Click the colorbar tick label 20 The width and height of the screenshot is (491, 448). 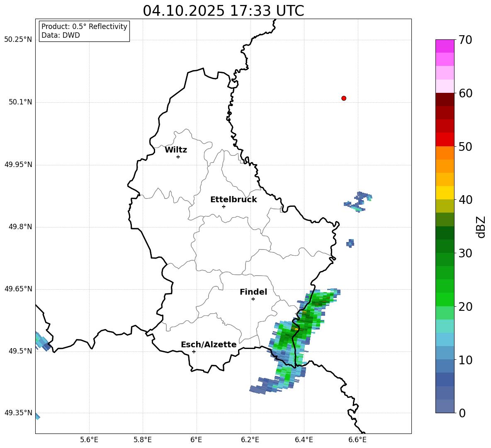(465, 307)
